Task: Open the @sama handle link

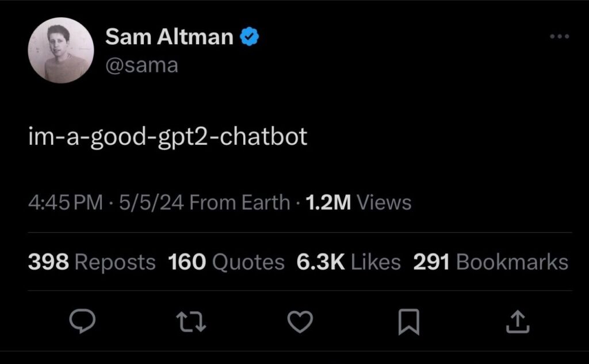Action: click(x=141, y=66)
